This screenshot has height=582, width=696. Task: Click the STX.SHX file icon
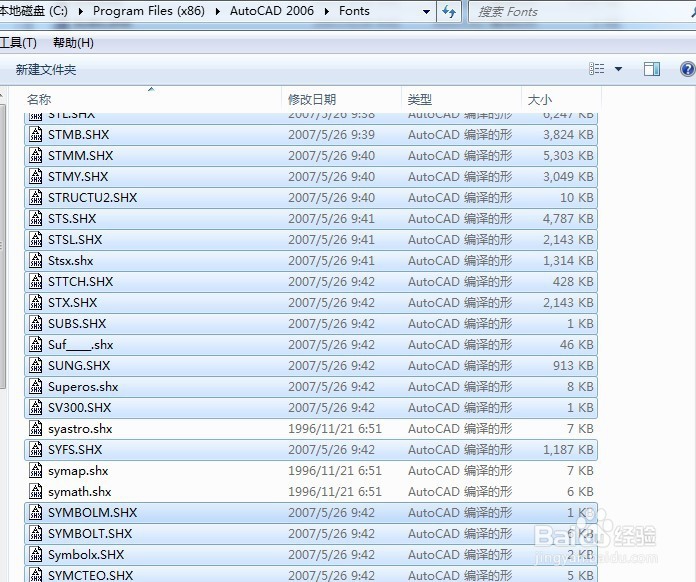point(36,302)
